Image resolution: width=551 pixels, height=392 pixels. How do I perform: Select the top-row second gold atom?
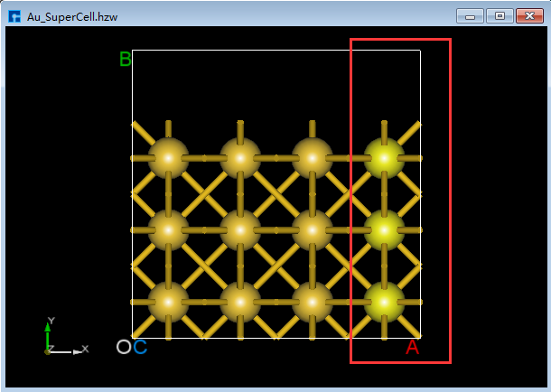[x=240, y=158]
